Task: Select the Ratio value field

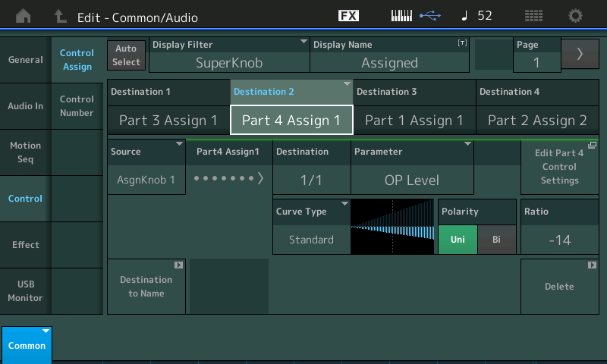Action: pos(559,240)
